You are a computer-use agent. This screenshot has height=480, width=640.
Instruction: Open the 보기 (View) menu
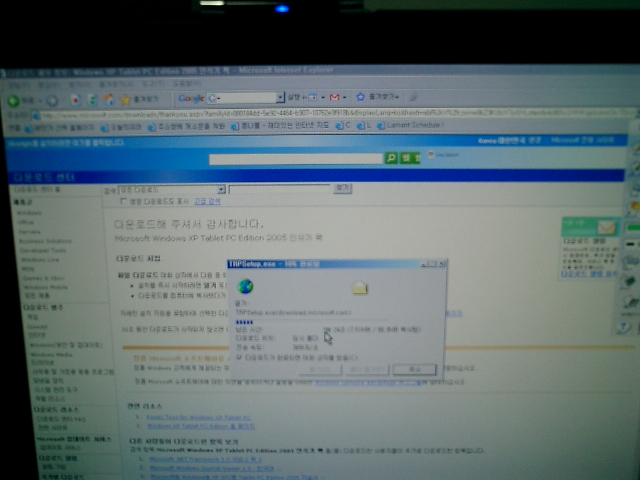78,85
